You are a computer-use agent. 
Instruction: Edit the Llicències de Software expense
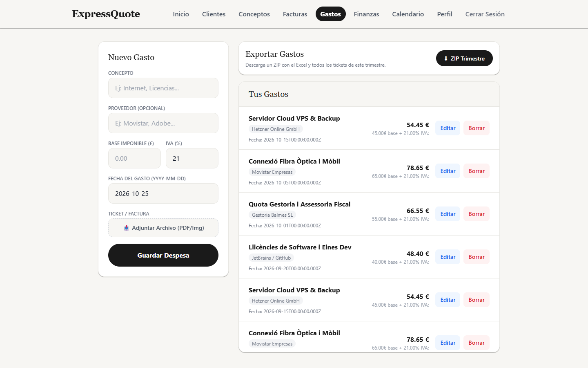click(448, 257)
